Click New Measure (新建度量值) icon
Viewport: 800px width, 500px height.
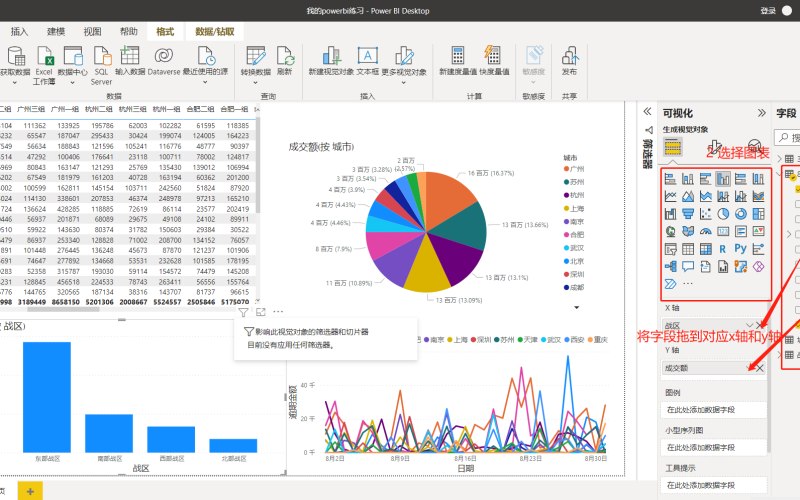click(x=458, y=56)
